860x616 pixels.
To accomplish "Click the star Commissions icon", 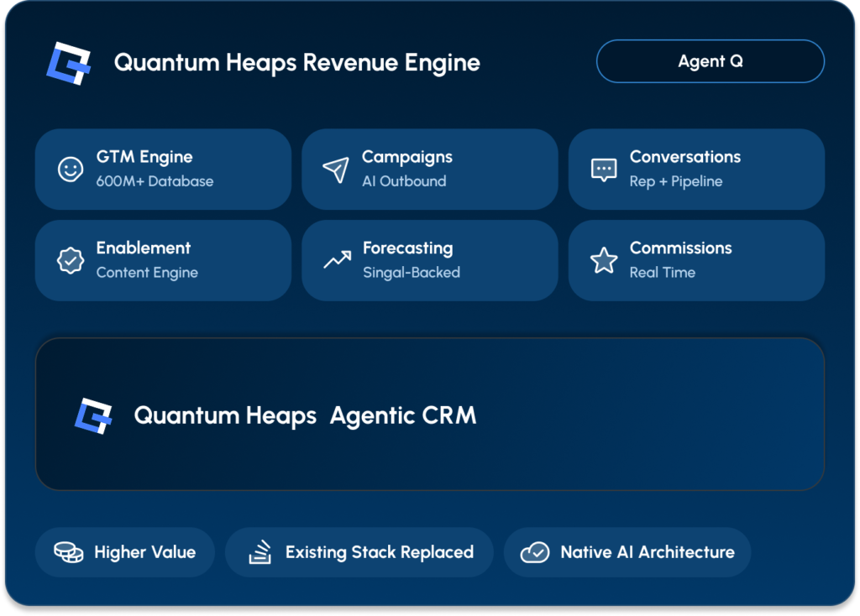I will pos(603,260).
